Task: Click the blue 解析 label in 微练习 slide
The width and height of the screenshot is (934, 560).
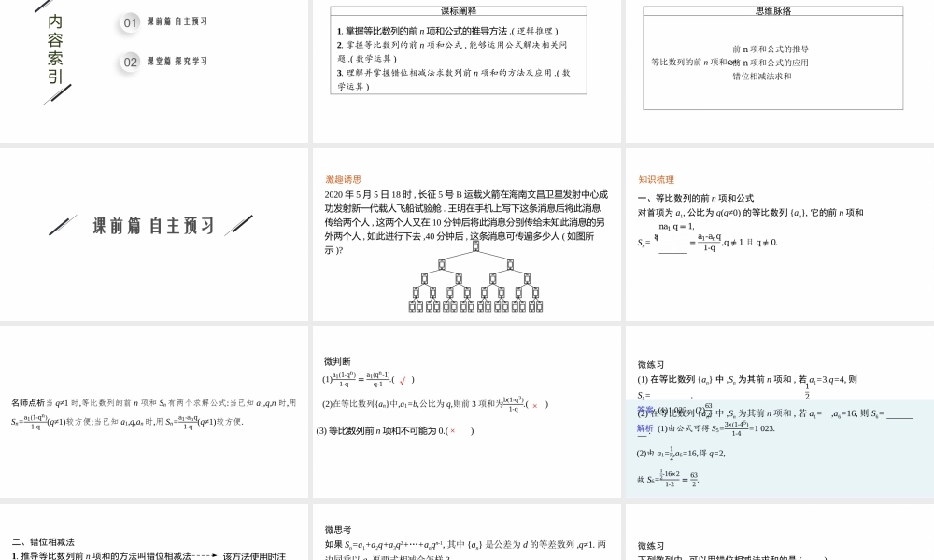Action: (x=644, y=428)
